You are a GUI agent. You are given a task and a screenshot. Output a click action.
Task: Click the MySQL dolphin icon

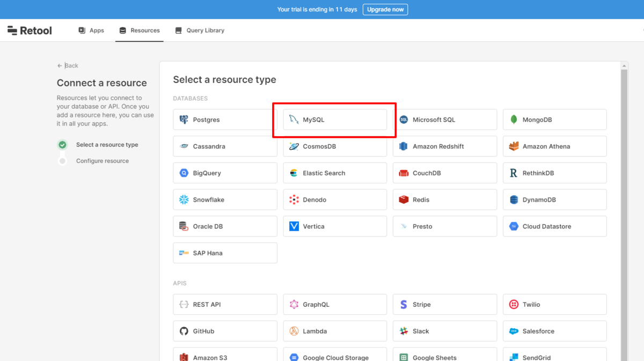[294, 120]
